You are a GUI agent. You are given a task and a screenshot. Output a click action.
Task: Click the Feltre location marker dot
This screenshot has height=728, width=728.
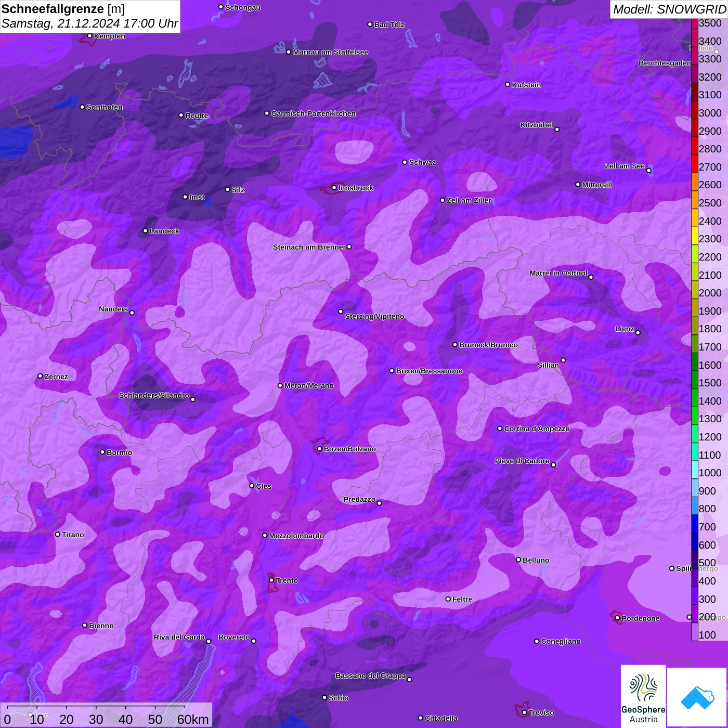point(448,599)
